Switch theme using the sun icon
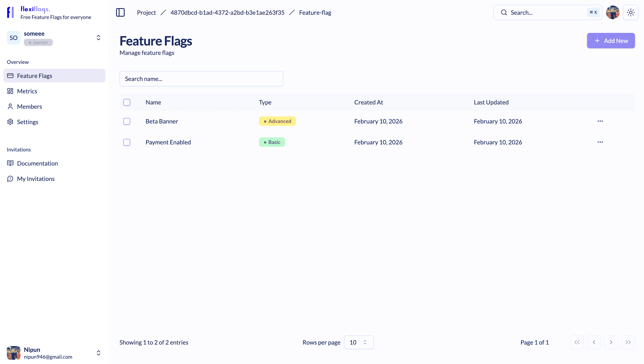644x364 pixels. tap(631, 13)
